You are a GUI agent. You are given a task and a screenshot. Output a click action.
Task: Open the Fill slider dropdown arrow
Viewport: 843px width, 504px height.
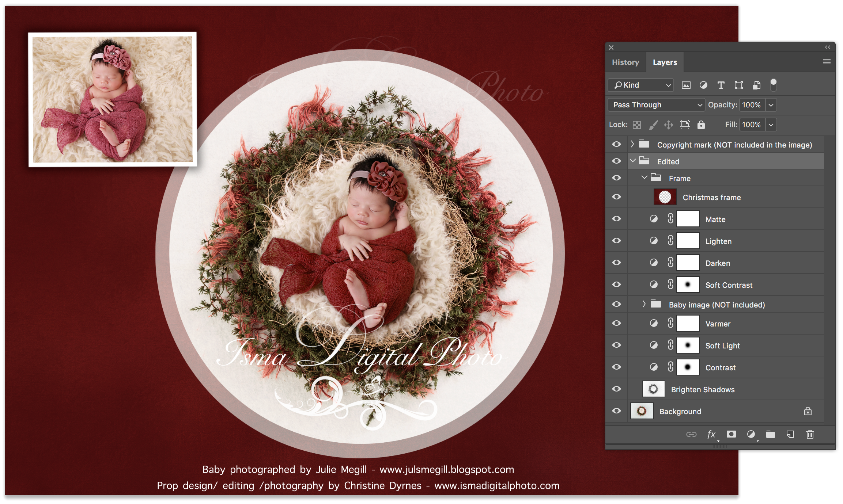(x=771, y=125)
